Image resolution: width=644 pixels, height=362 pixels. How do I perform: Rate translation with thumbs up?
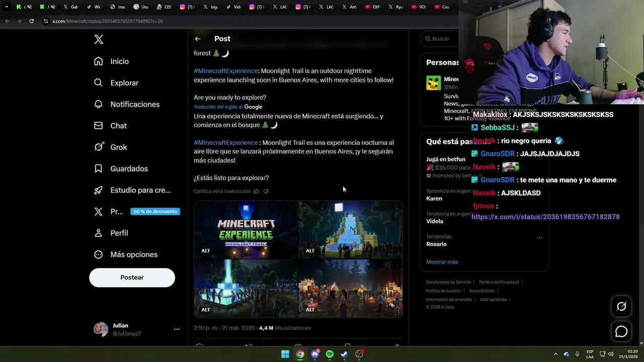pos(256,191)
